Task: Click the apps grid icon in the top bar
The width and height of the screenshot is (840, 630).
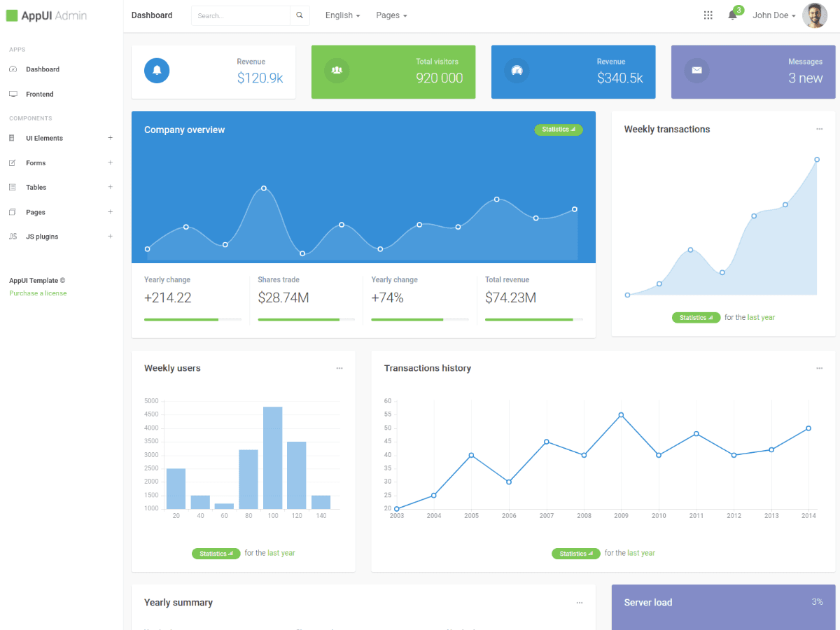Action: [708, 15]
